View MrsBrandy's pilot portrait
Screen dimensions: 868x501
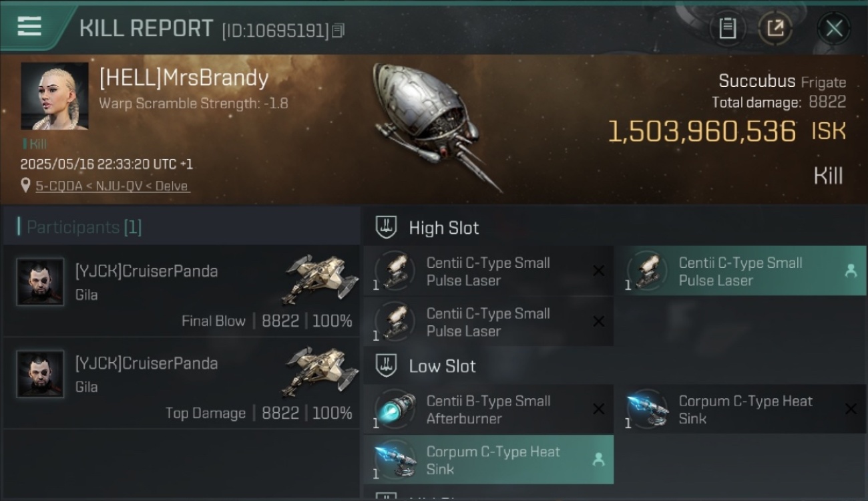pyautogui.click(x=55, y=96)
